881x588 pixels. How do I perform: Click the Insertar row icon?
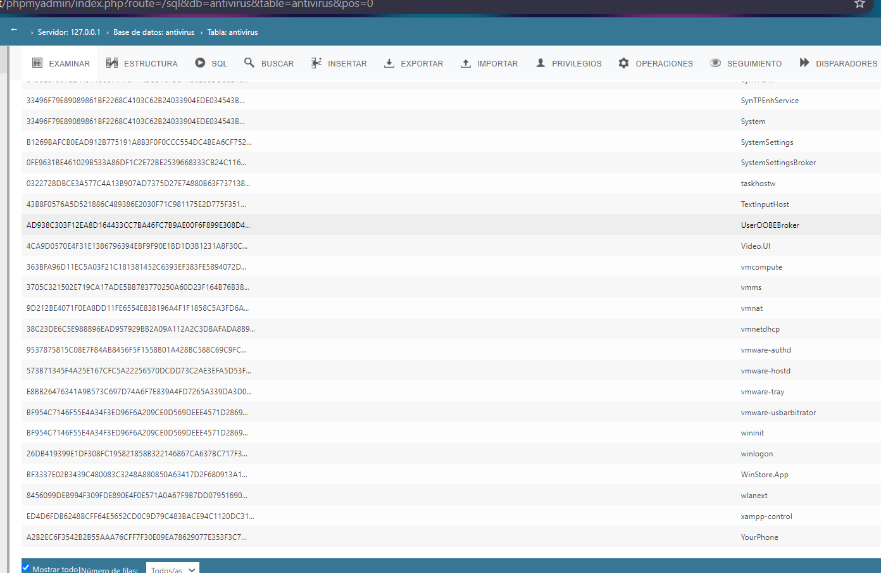[316, 63]
